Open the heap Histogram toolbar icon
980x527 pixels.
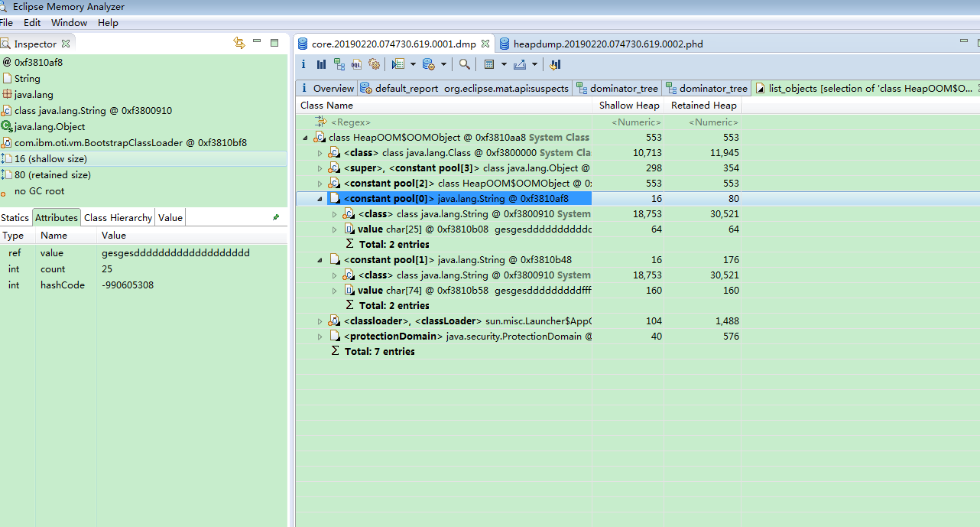[321, 65]
